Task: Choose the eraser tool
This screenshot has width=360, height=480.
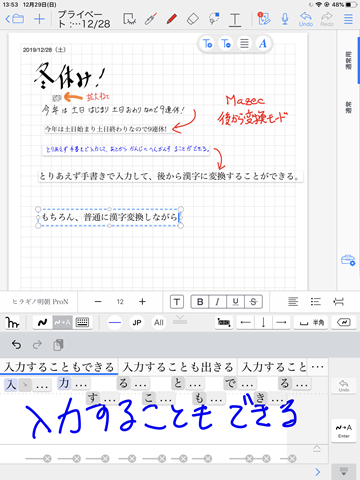Action: coord(193,19)
